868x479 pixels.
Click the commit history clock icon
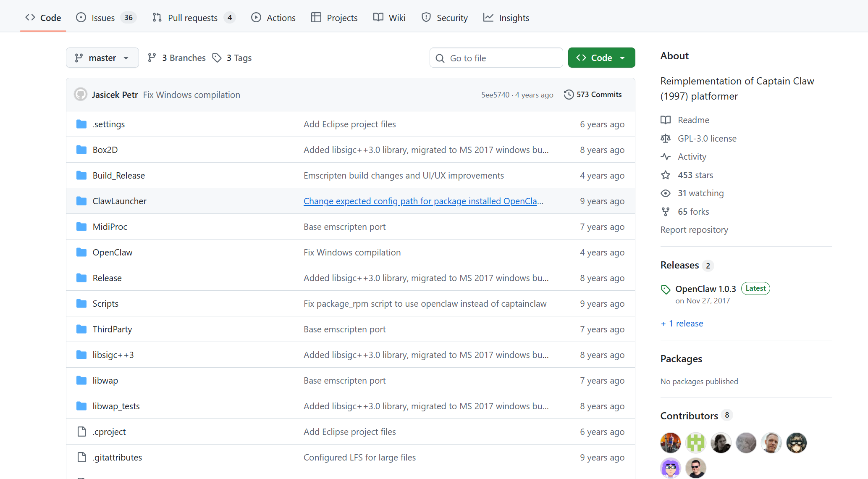[x=569, y=95]
